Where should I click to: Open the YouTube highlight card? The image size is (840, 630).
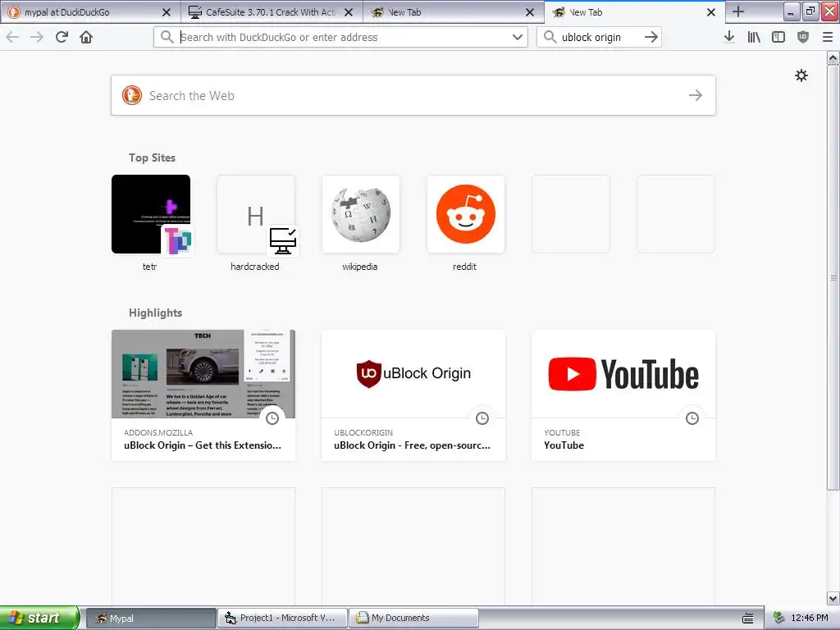click(623, 395)
